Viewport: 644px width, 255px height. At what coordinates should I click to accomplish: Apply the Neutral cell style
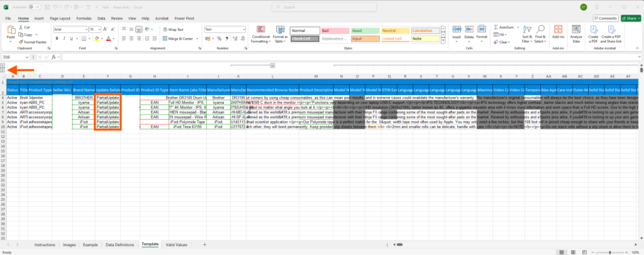point(395,31)
